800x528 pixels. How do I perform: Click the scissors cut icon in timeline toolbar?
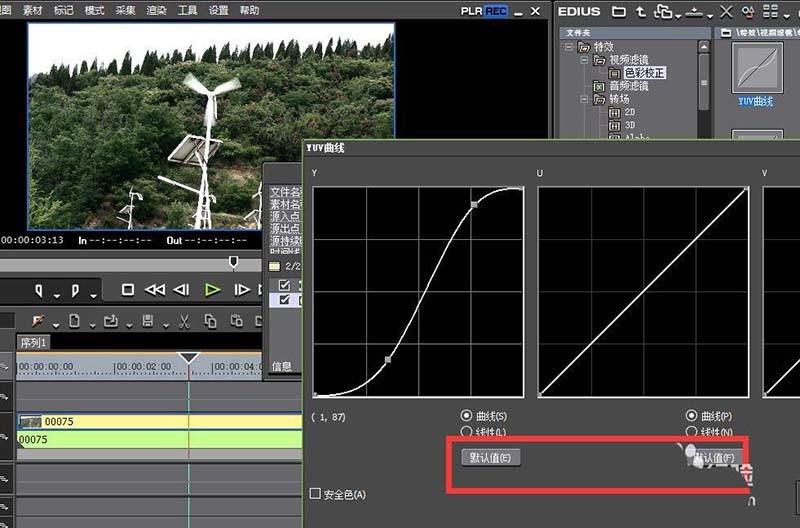184,321
